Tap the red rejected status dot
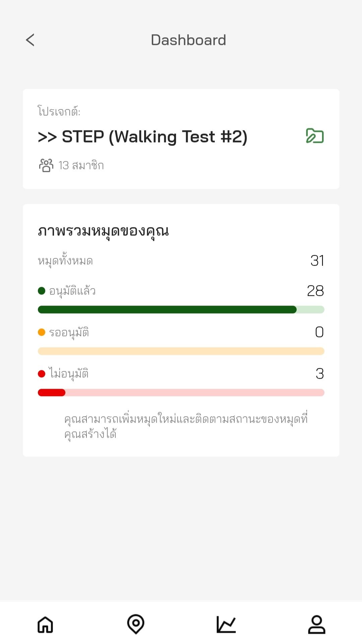The height and width of the screenshot is (644, 362). (x=42, y=374)
